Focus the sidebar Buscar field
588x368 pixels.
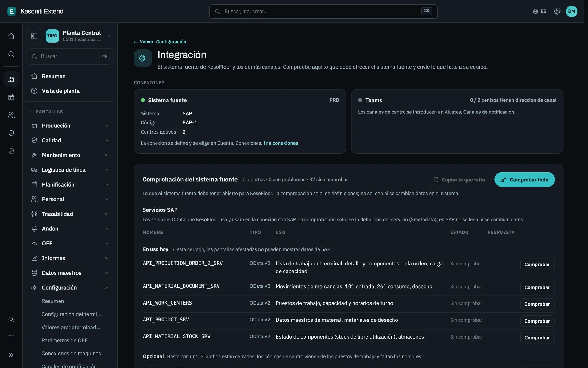(70, 56)
